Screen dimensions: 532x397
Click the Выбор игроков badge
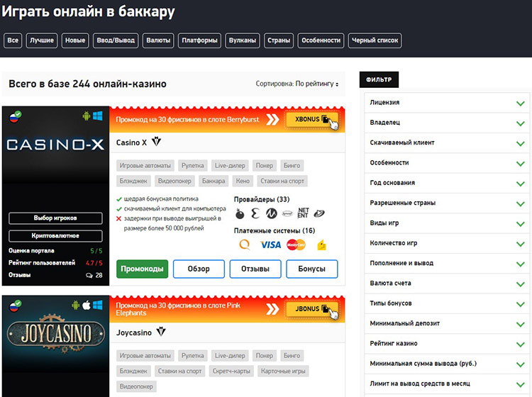point(55,218)
